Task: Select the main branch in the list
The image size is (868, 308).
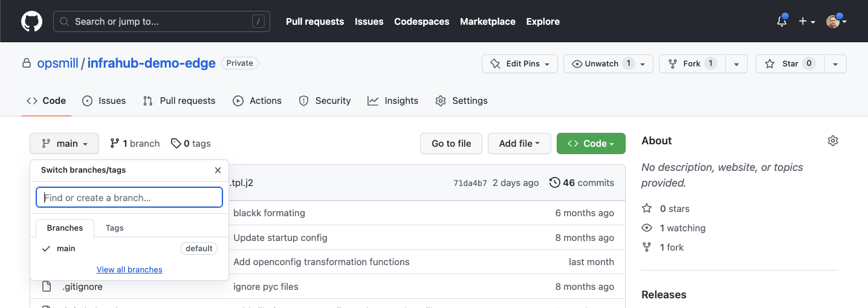Action: (66, 248)
